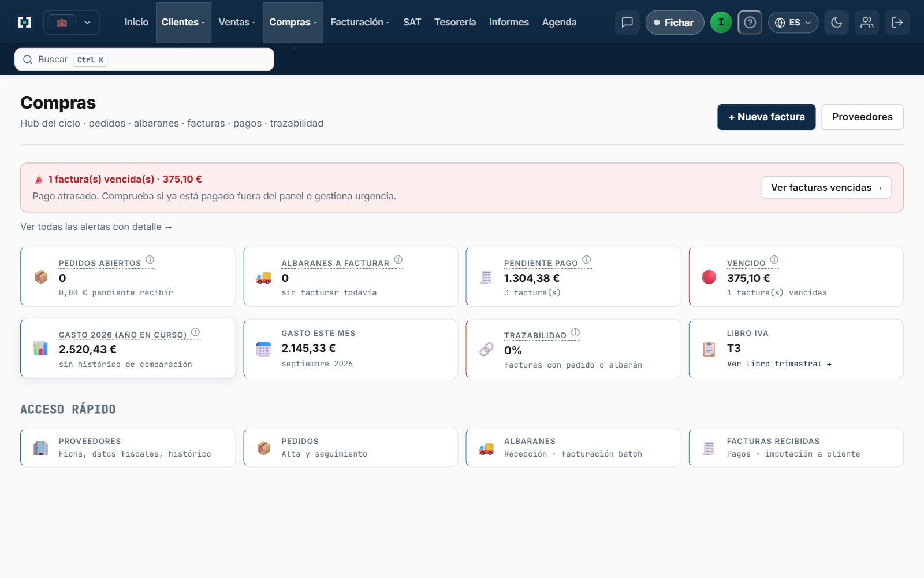Click the chain link icon in Trazabilidad card
This screenshot has width=924, height=578.
[486, 349]
